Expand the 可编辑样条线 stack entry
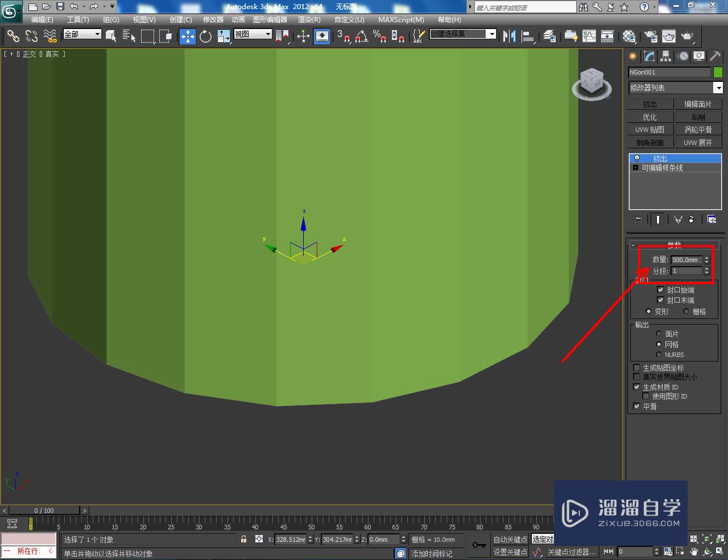Viewport: 728px width, 560px height. (x=635, y=168)
